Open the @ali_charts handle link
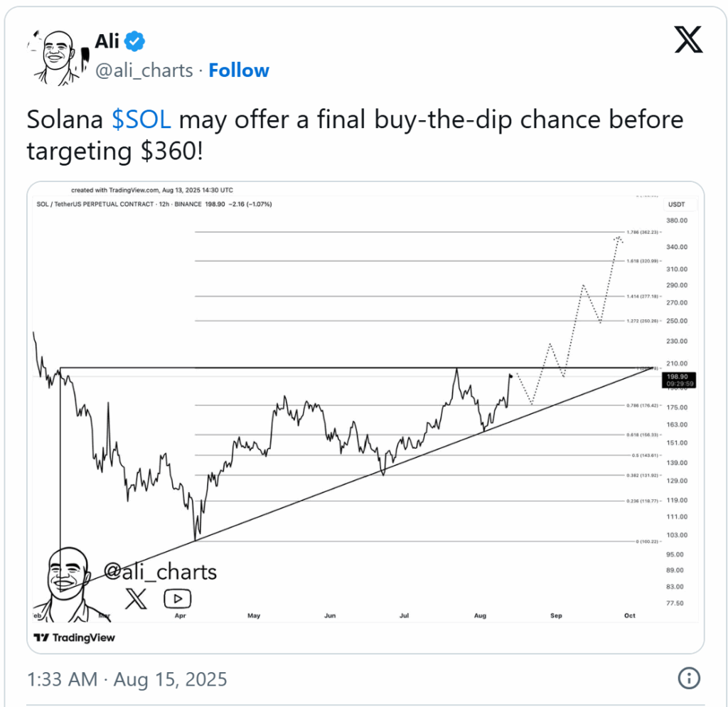Viewport: 728px width, 707px height. [x=144, y=70]
